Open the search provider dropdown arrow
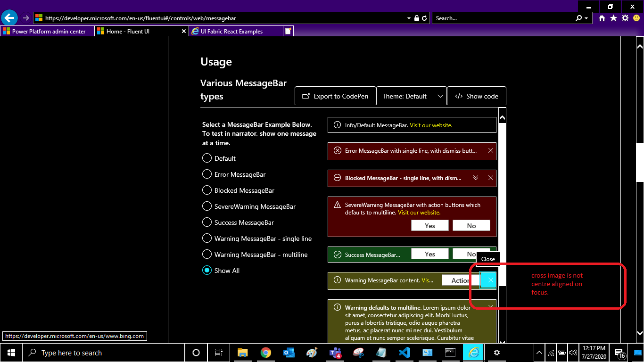This screenshot has height=362, width=644. [x=586, y=18]
